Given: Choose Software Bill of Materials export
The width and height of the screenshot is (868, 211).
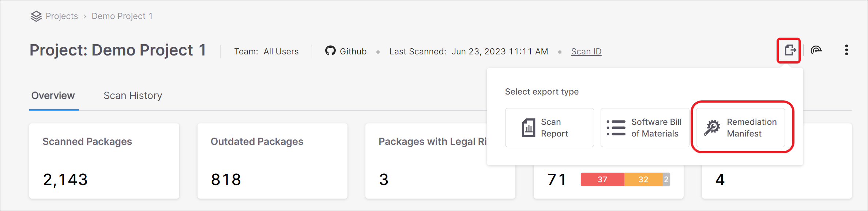Looking at the screenshot, I should coord(645,128).
